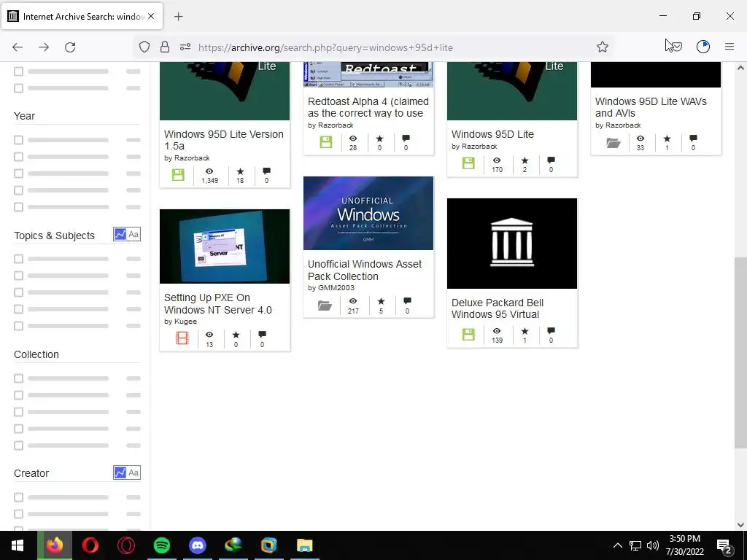747x560 pixels.
Task: Open Windows 95D Lite item title
Action: pos(492,134)
